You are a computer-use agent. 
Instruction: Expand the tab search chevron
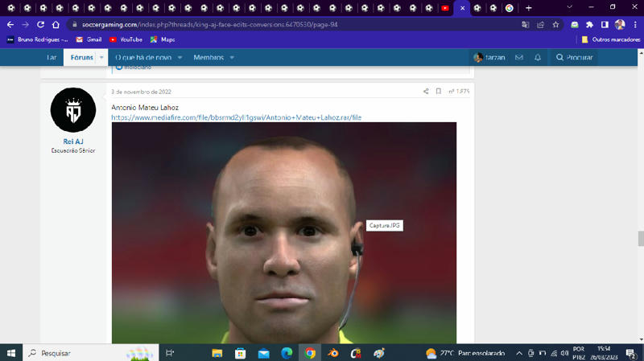(x=569, y=7)
